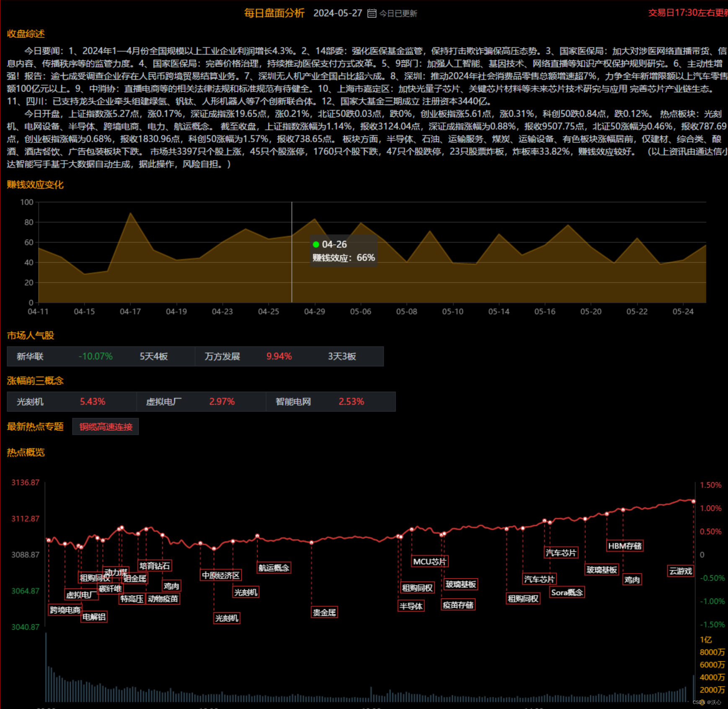Click the HBM存储 hotspot label
The height and width of the screenshot is (709, 728).
click(x=625, y=546)
